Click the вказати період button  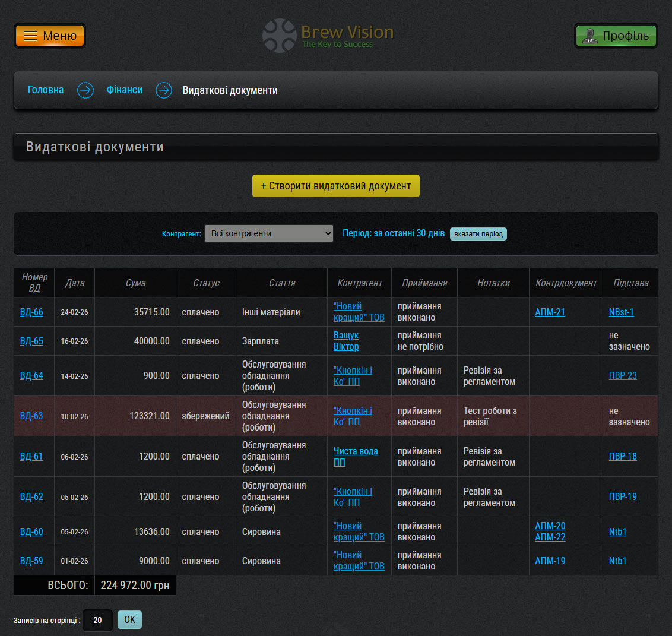coord(478,234)
